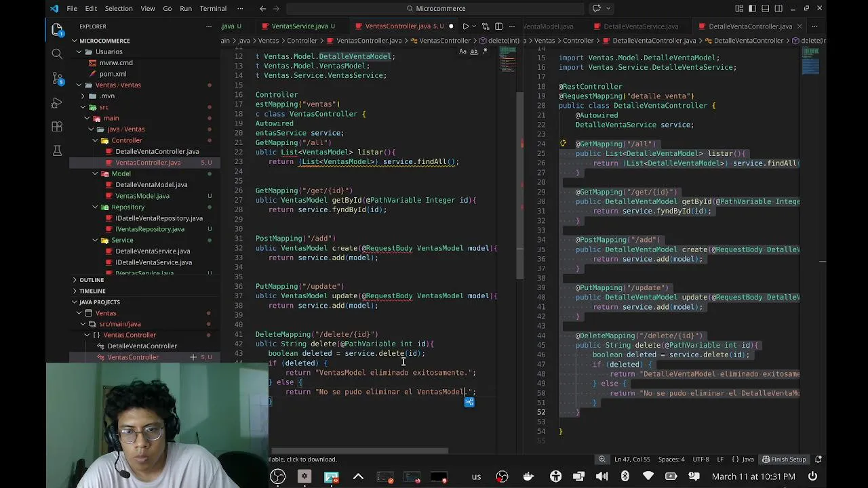Open IVentasRepository.java in explorer tree

point(150,229)
